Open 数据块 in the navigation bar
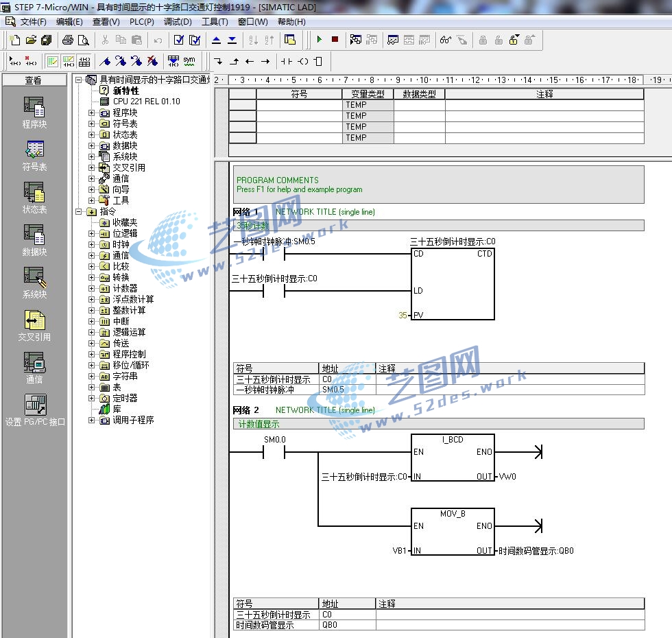Viewport: 672px width, 638px height. pyautogui.click(x=34, y=240)
